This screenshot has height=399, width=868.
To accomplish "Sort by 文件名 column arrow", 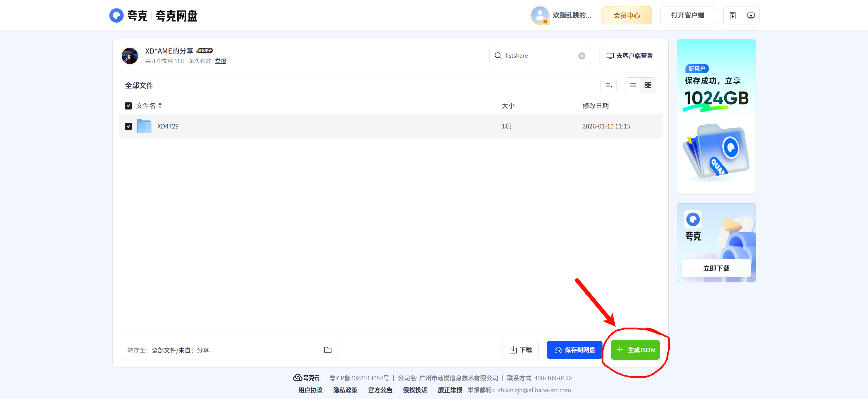I will point(160,106).
